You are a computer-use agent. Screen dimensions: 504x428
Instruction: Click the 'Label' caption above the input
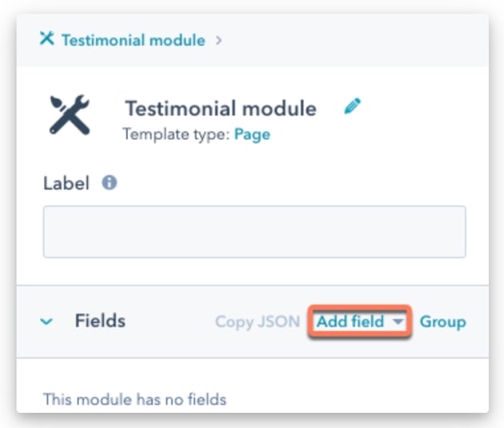click(66, 183)
